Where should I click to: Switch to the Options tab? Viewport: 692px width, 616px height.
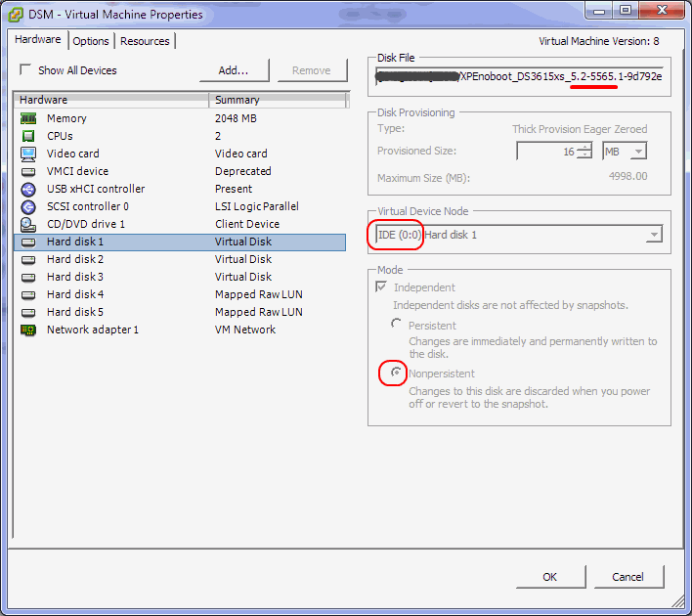click(x=91, y=41)
